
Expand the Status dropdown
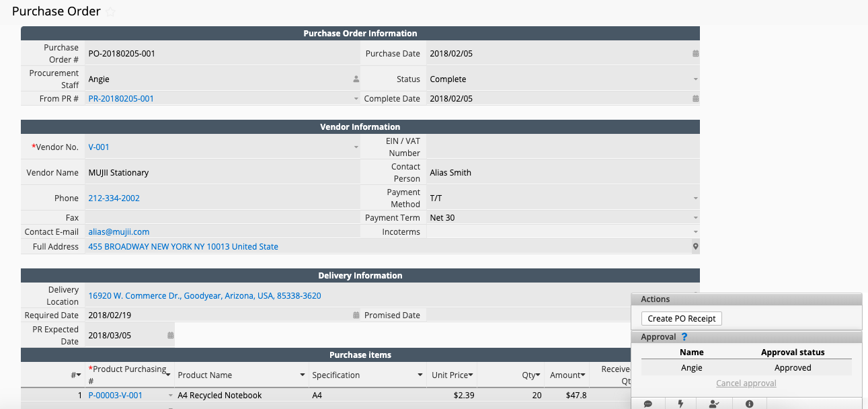(x=695, y=79)
